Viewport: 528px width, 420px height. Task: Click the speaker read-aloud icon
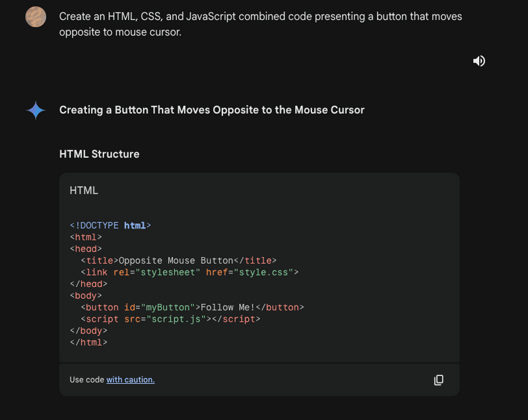(479, 61)
